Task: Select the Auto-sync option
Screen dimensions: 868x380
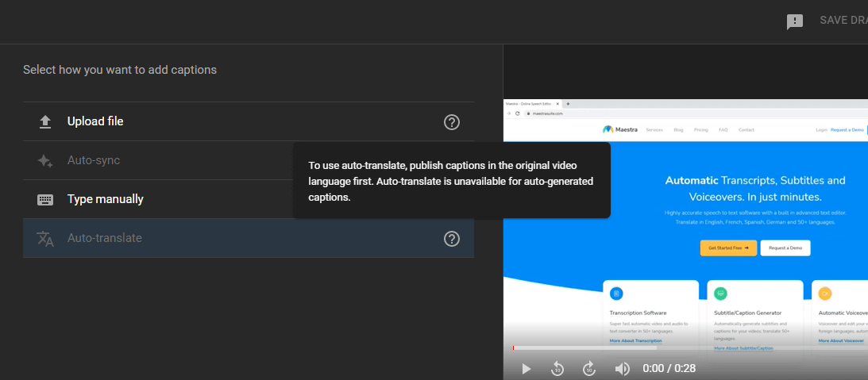Action: point(248,160)
